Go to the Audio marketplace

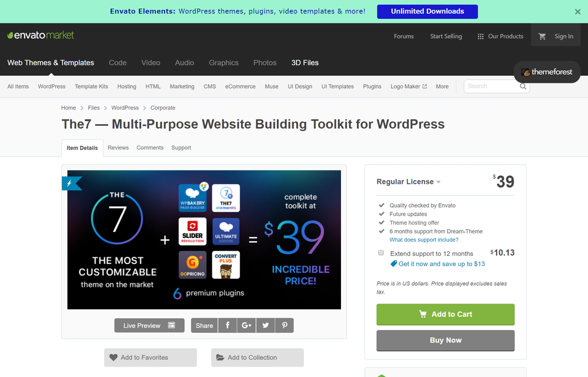point(185,63)
